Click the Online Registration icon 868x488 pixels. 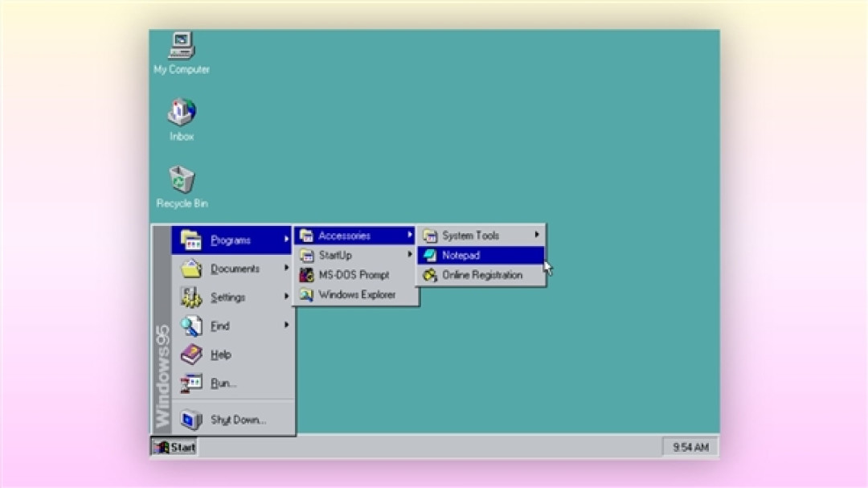coord(430,275)
